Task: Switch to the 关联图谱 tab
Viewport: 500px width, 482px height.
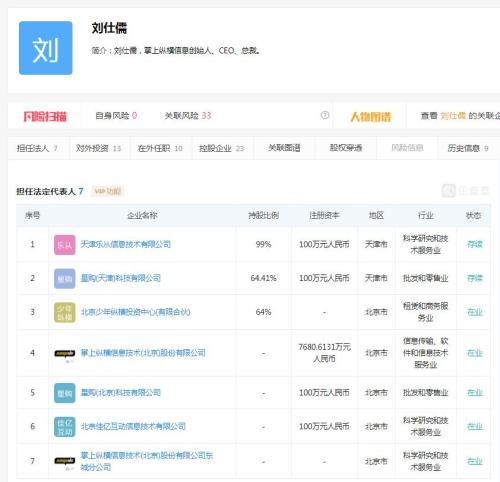Action: tap(284, 148)
